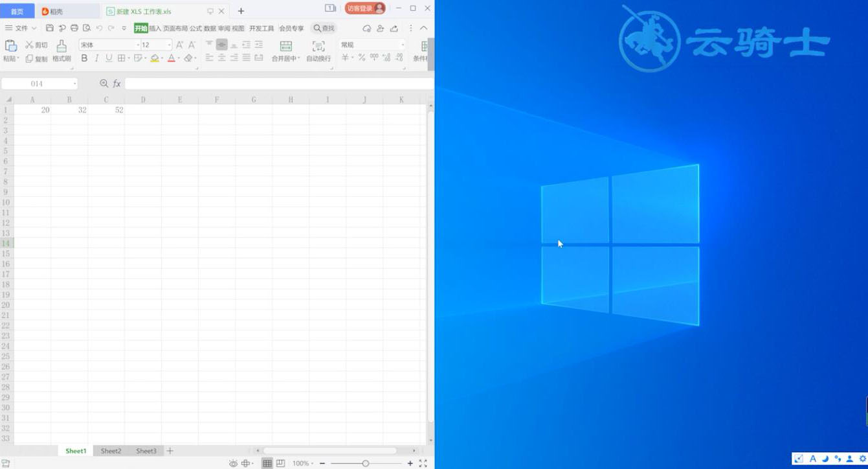Viewport: 868px width, 469px height.
Task: Copy selection with the 复制 button
Action: [36, 58]
